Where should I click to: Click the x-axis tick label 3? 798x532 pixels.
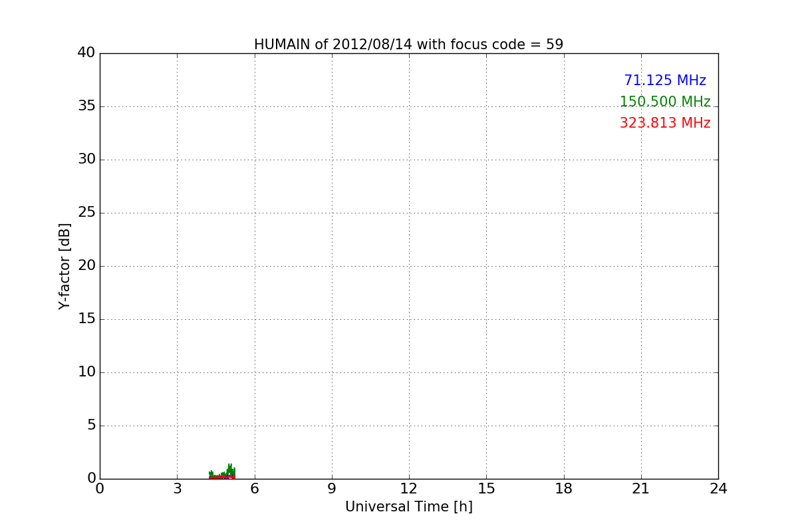(x=177, y=489)
